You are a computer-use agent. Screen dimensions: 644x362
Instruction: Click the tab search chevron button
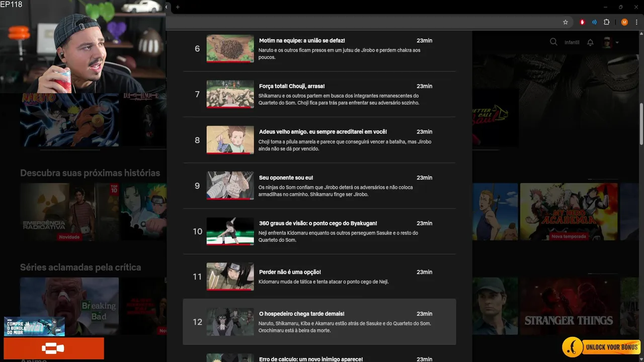167,7
